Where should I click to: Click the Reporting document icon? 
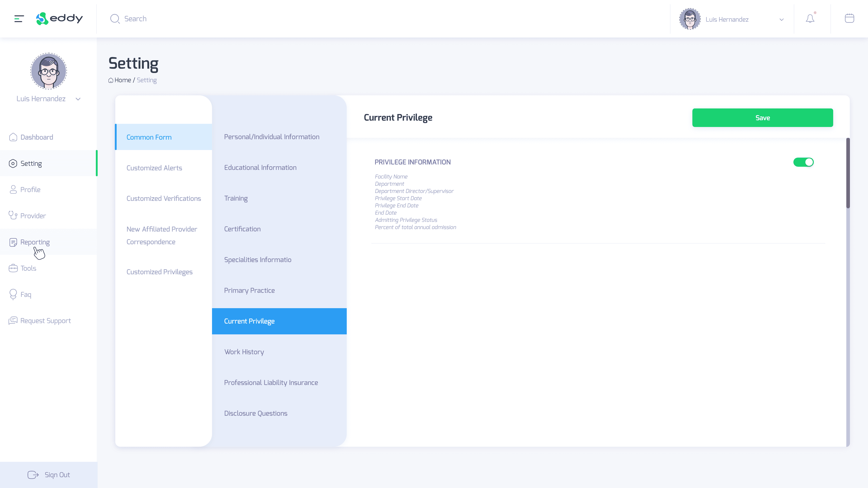click(x=13, y=242)
